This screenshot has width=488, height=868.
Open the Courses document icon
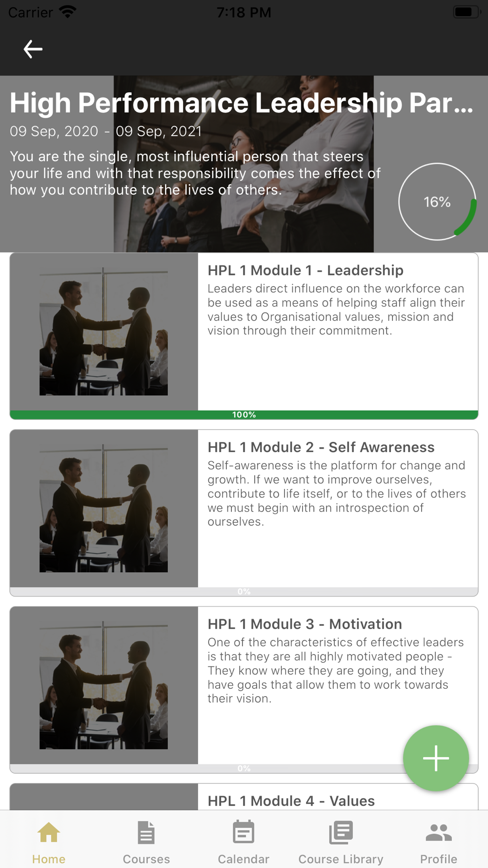click(x=146, y=832)
